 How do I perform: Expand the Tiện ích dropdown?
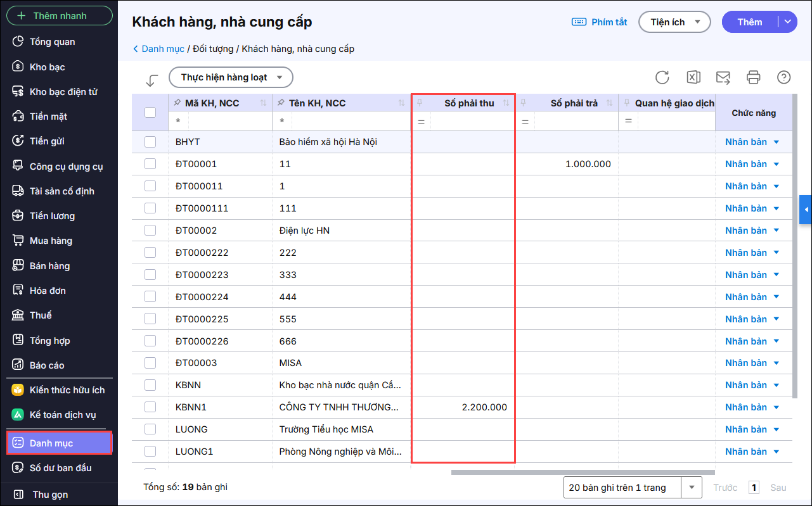click(x=674, y=22)
